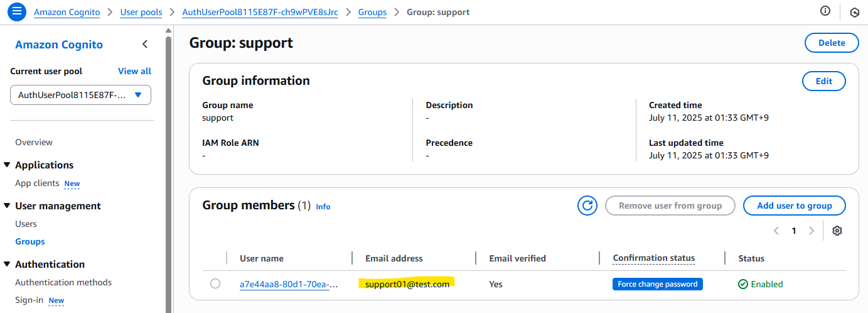Open the a7e44aa8-80d1-70ea user name link
Viewport: 868px width, 313px height.
(289, 284)
